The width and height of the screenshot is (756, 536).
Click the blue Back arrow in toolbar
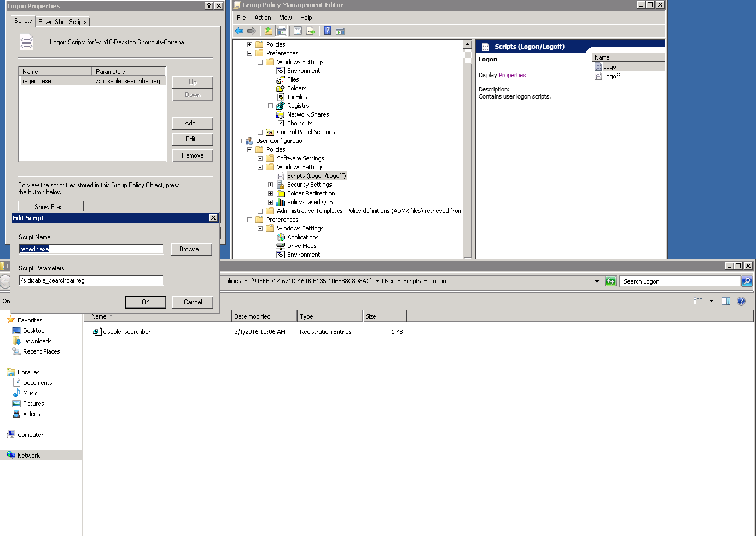(x=239, y=31)
